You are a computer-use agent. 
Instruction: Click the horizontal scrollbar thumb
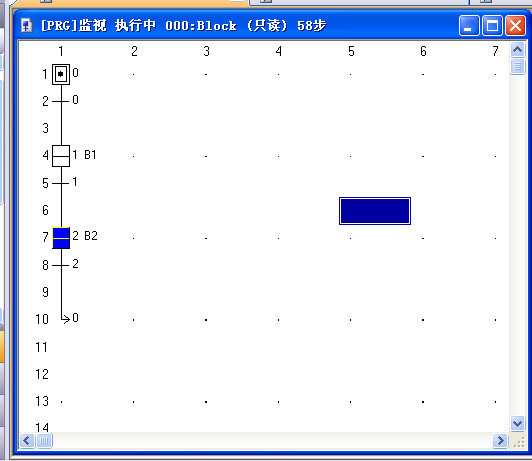point(44,441)
